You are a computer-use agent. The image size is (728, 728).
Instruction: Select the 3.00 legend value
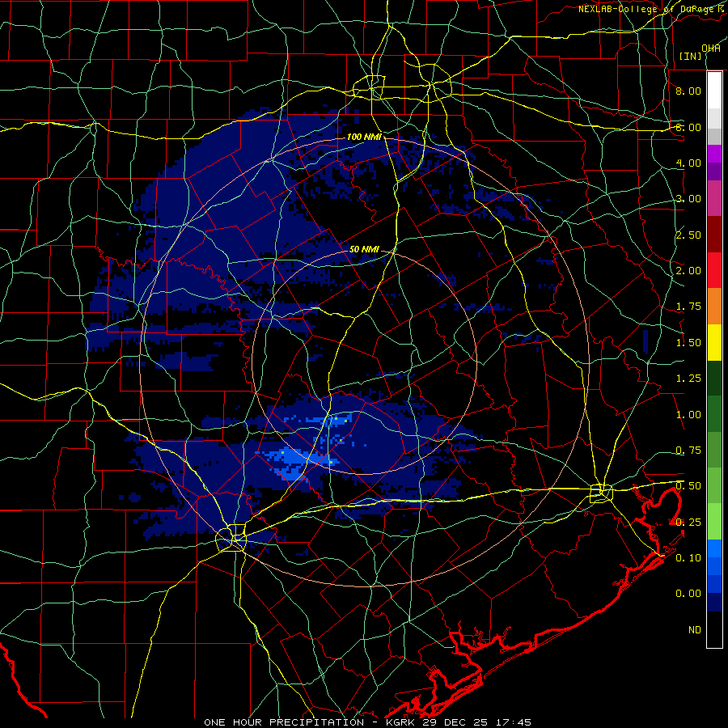click(688, 199)
